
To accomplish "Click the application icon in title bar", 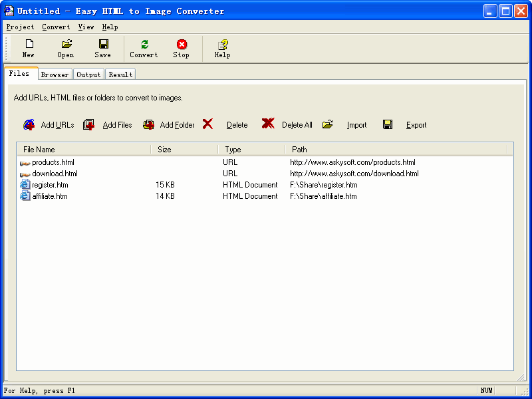I will click(9, 11).
